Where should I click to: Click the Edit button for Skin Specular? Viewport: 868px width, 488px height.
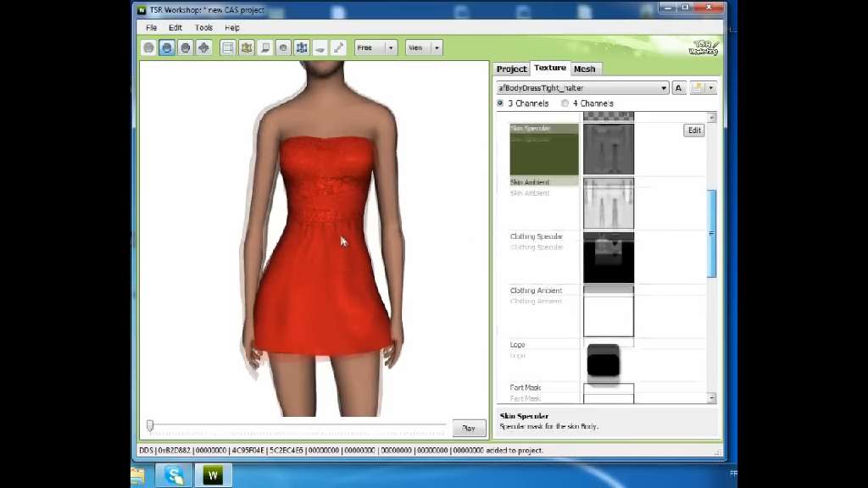click(x=694, y=130)
